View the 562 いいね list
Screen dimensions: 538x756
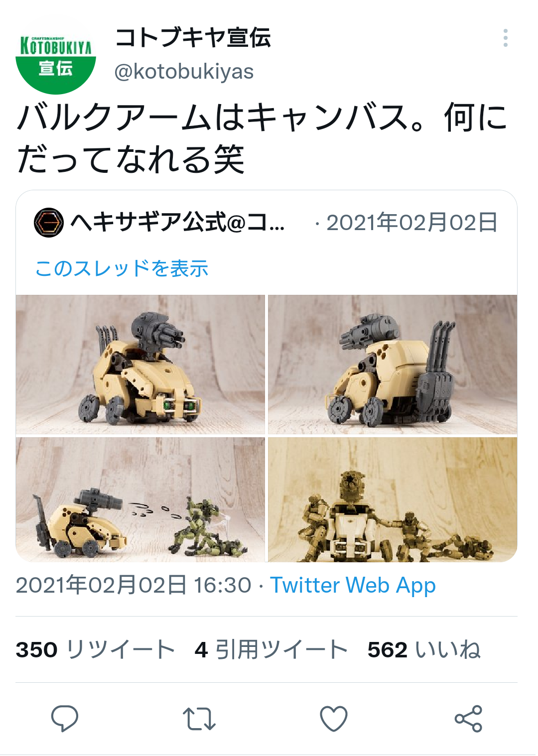coord(424,649)
